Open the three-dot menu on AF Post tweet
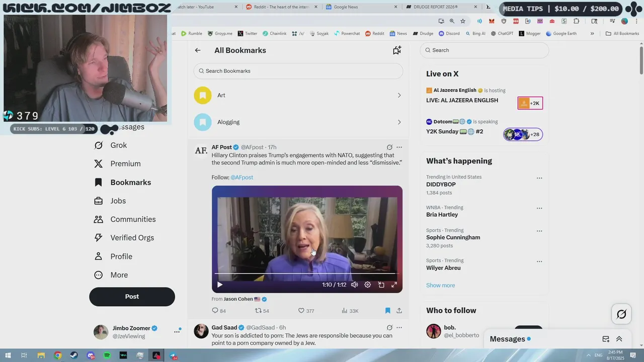644x362 pixels. coord(399,147)
